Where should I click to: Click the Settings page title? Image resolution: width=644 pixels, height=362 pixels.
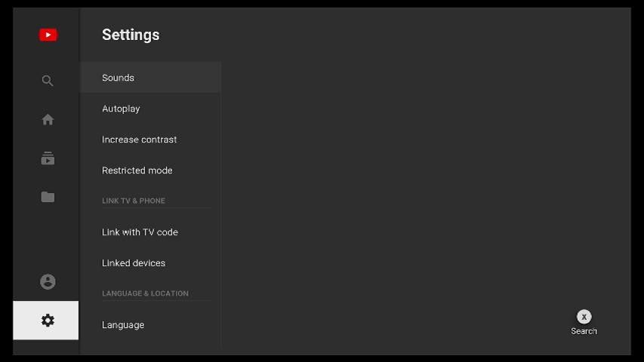[x=131, y=35]
